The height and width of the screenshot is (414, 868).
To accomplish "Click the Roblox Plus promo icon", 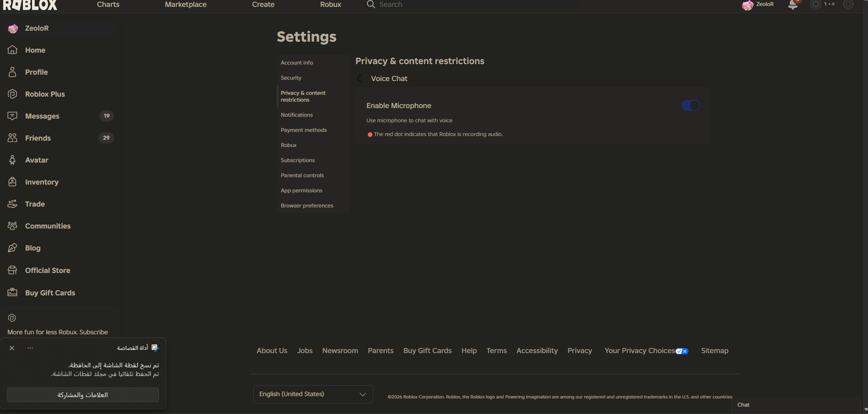I will point(12,318).
